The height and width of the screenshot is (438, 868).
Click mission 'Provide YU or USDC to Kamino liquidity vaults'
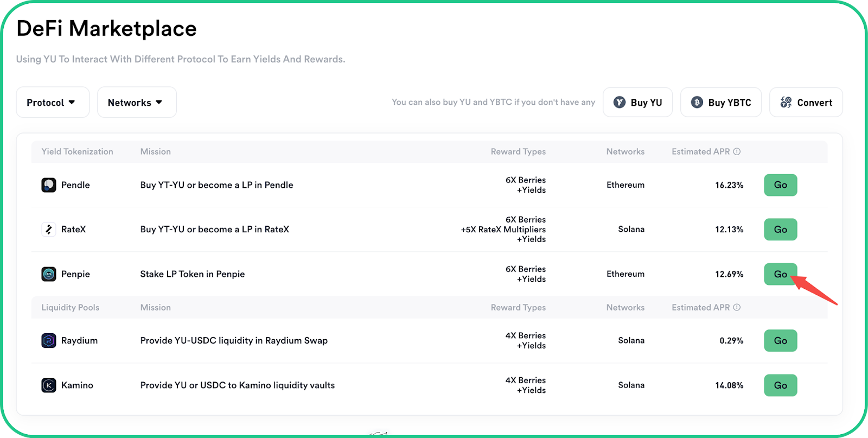click(x=238, y=385)
